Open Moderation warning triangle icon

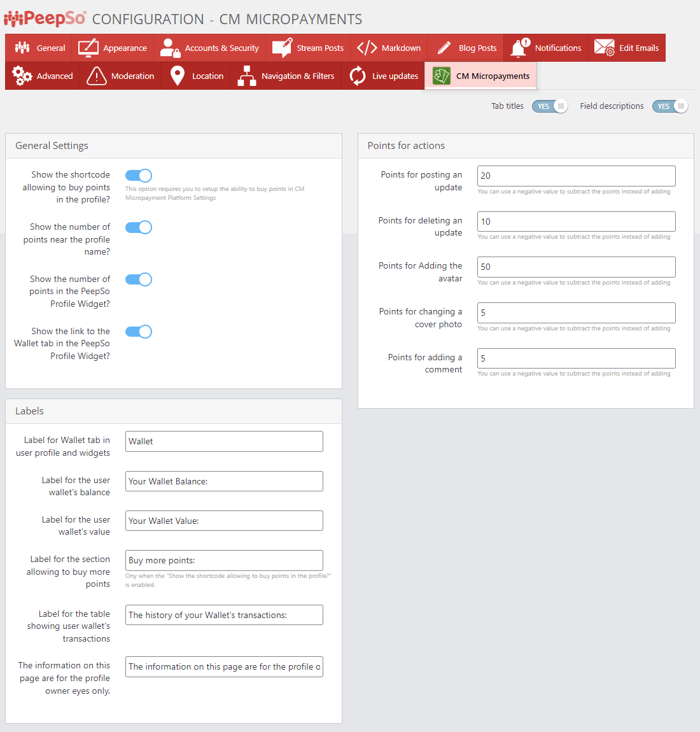tap(96, 76)
